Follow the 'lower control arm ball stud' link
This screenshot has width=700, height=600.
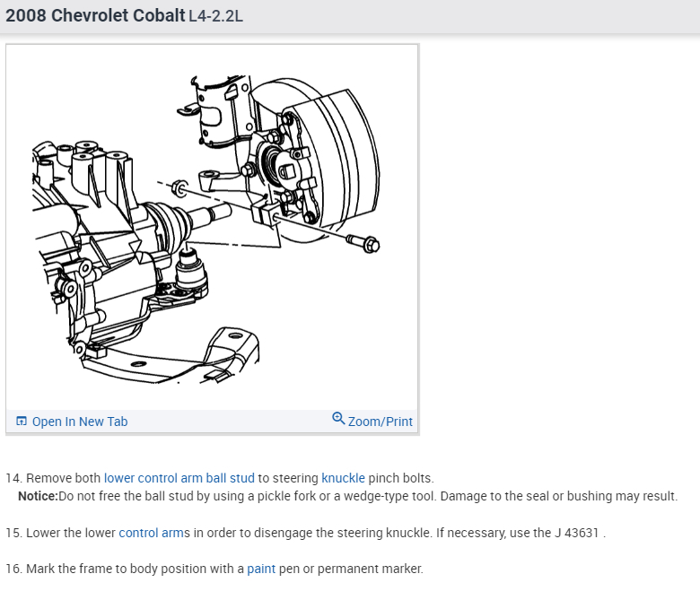(x=179, y=478)
